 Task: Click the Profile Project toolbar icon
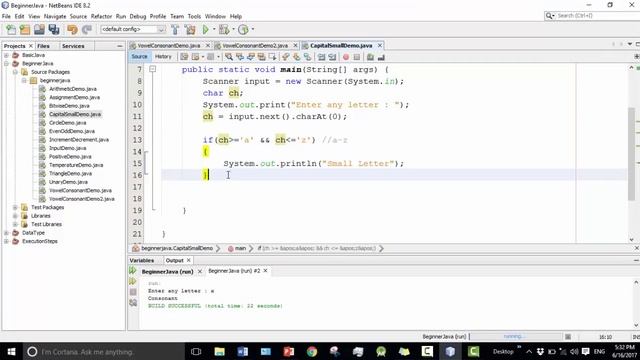click(x=243, y=29)
